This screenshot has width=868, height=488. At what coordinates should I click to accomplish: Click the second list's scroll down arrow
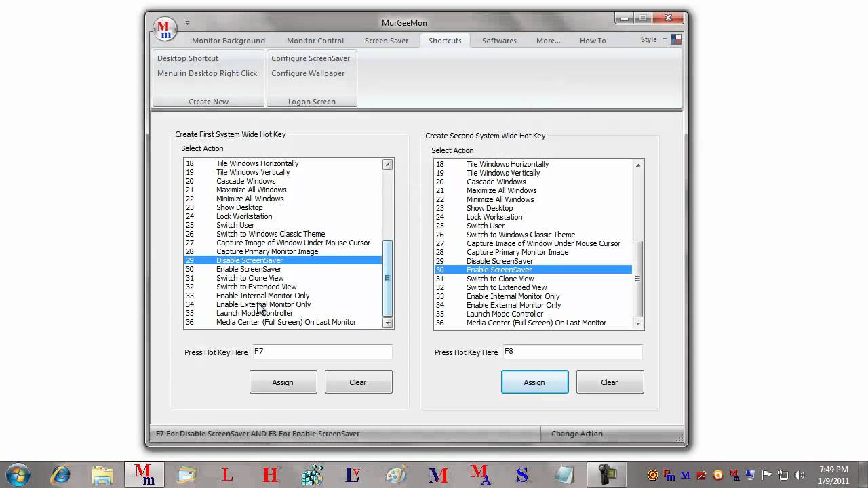(638, 324)
